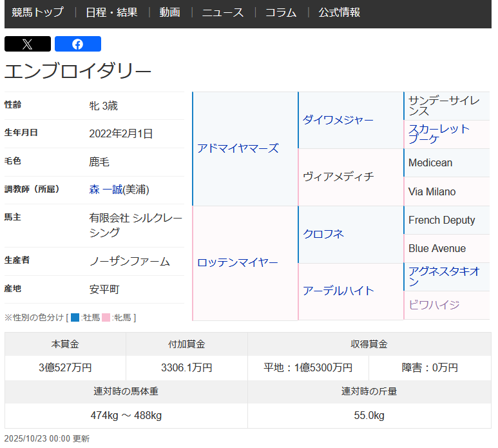Select the コラム navigation item
498x448 pixels.
(x=281, y=12)
